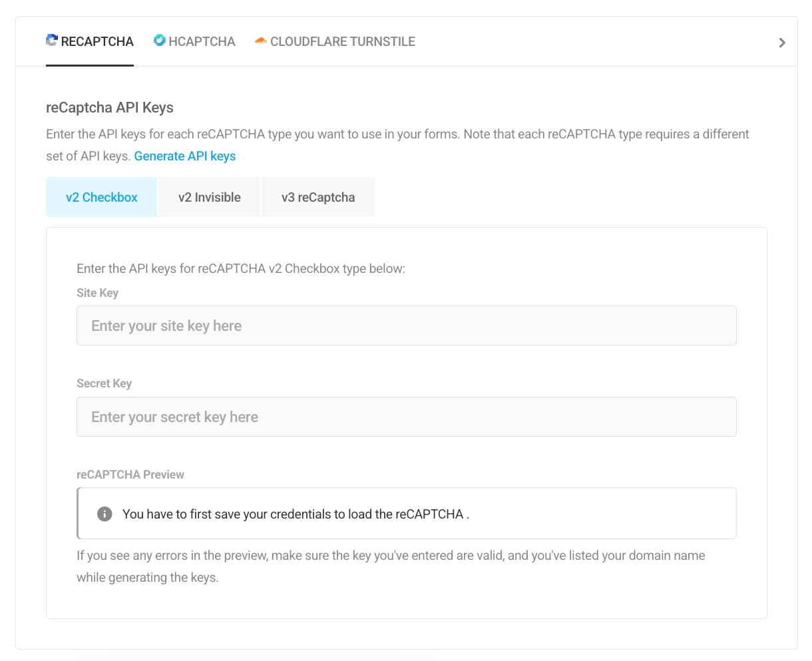The width and height of the screenshot is (812, 661).
Task: Click the hCaptcha logo icon
Action: [160, 41]
